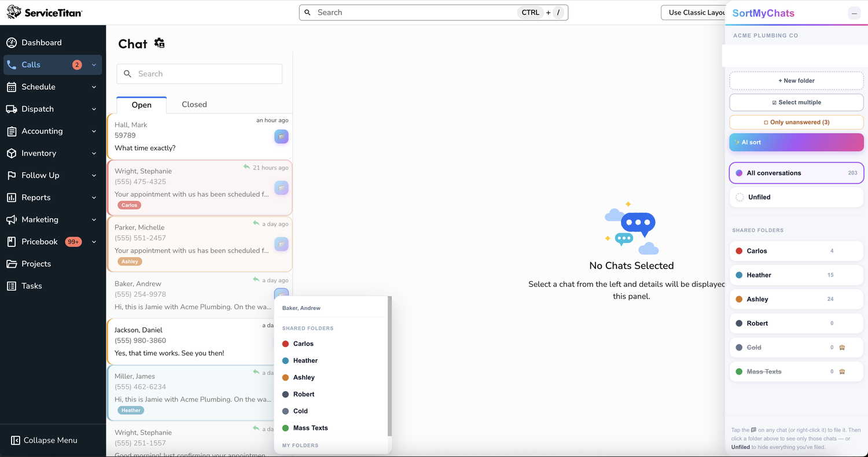This screenshot has height=457, width=868.
Task: Click the file-to-folder icon on Hall, Mark chat
Action: tap(281, 137)
